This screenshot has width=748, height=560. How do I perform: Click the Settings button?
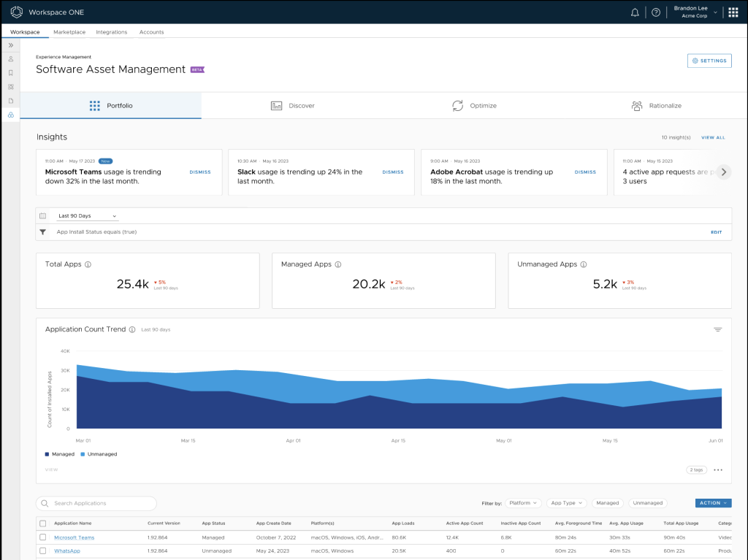709,61
